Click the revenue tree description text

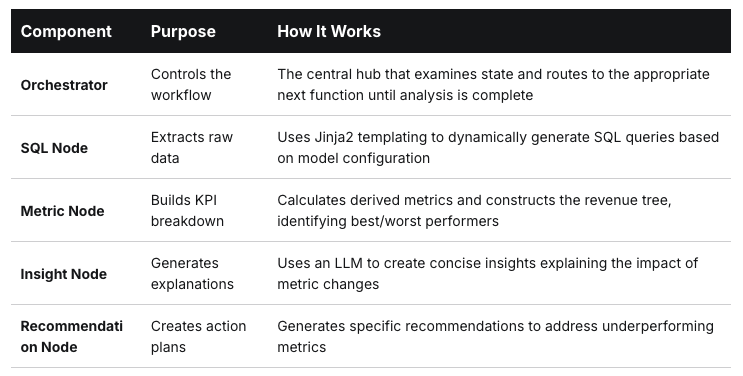474,211
